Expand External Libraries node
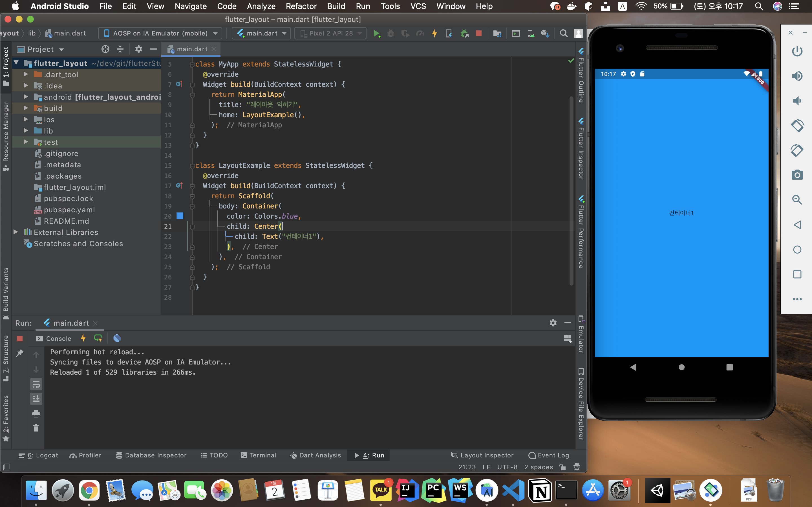Image resolution: width=812 pixels, height=507 pixels. click(16, 232)
